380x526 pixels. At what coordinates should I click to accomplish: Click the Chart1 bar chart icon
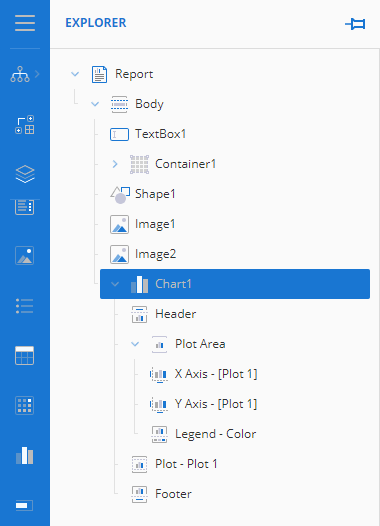(140, 284)
